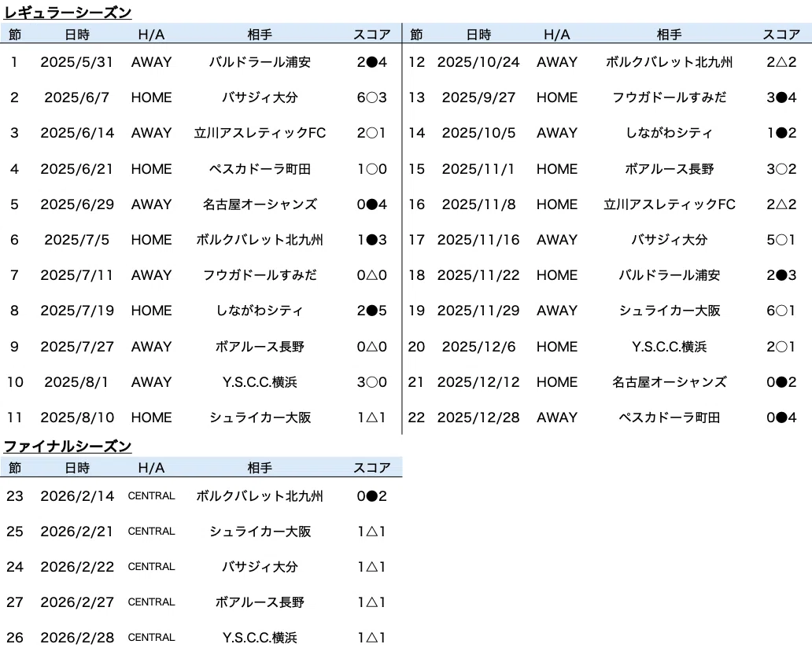Select 名古屋オーシャンズ in round 21
Viewport: 812px width, 655px height.
[x=669, y=382]
